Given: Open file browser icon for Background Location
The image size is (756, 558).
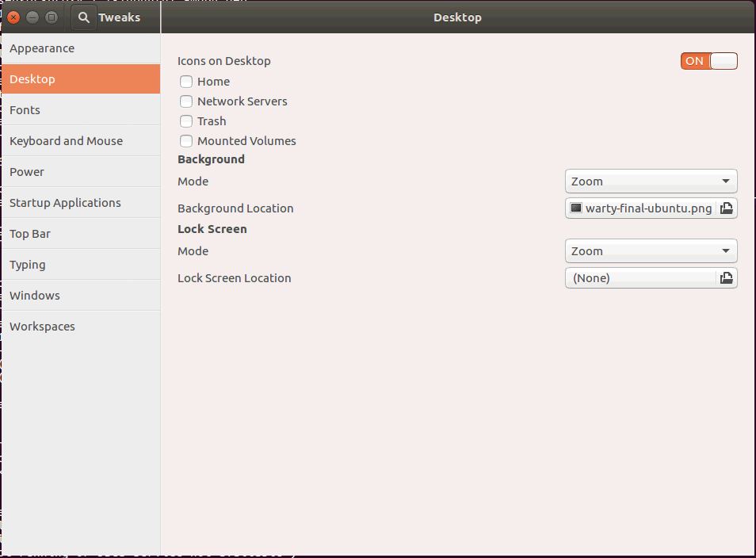Looking at the screenshot, I should point(726,208).
